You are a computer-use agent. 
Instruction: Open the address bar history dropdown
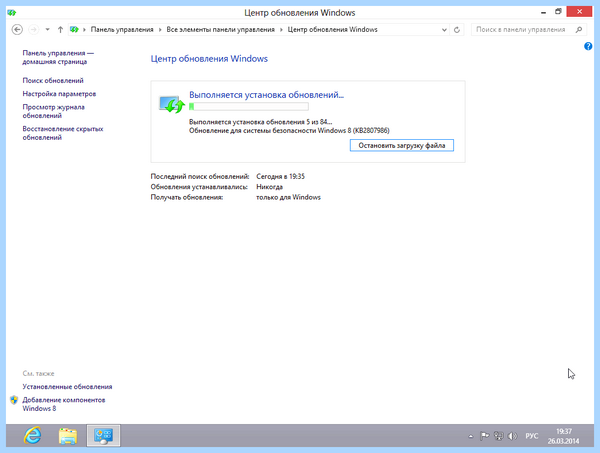(x=444, y=29)
